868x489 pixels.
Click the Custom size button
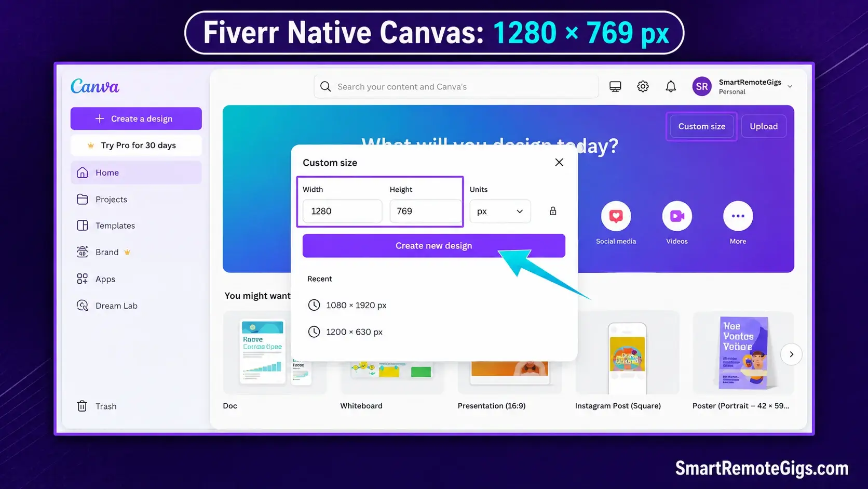[702, 126]
